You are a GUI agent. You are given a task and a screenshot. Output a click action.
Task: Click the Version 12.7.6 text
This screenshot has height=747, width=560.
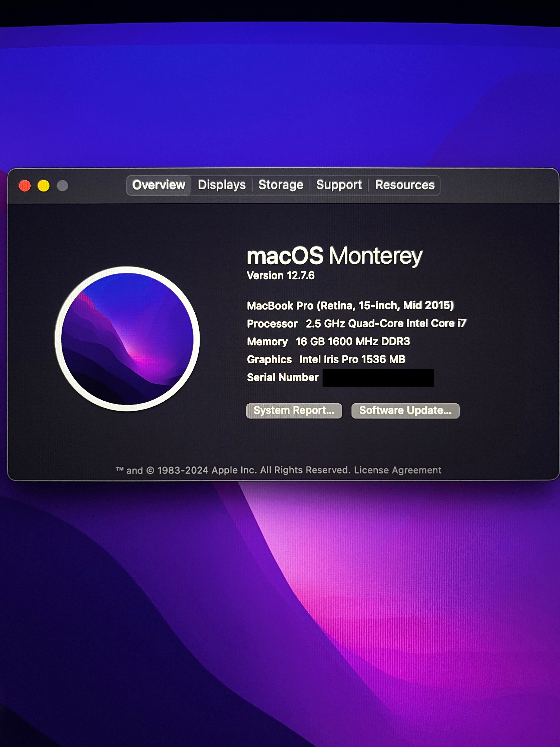pyautogui.click(x=281, y=276)
